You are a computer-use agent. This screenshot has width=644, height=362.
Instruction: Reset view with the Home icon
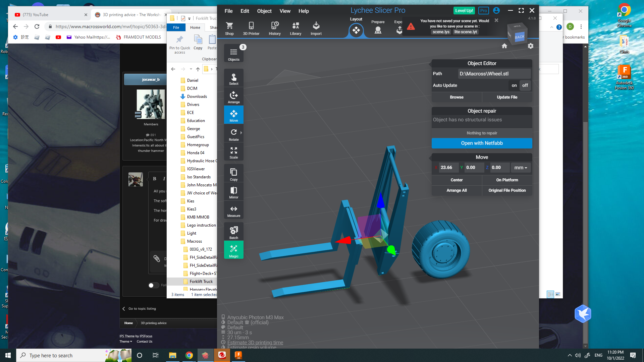coord(504,46)
